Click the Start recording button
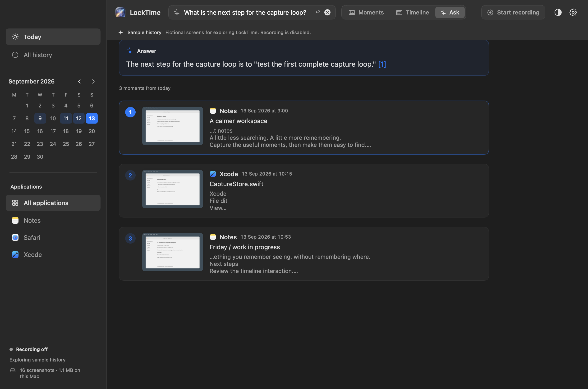 513,12
